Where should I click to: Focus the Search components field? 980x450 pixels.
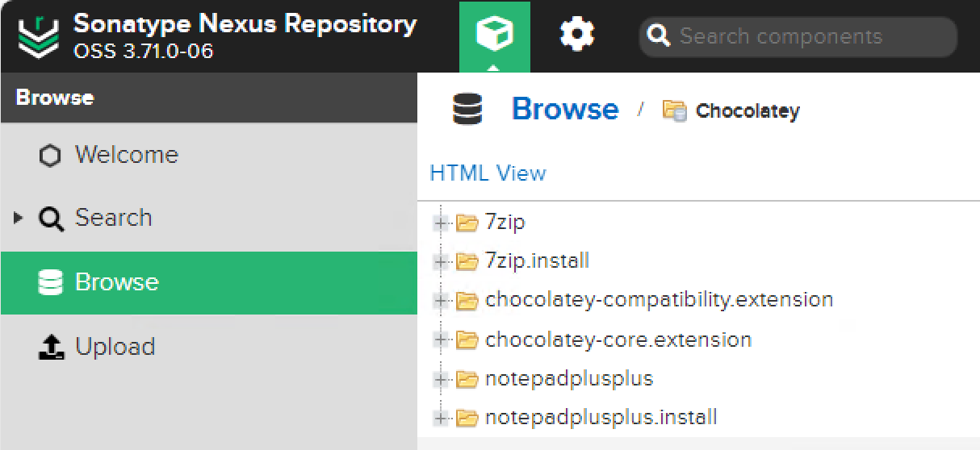pyautogui.click(x=798, y=36)
